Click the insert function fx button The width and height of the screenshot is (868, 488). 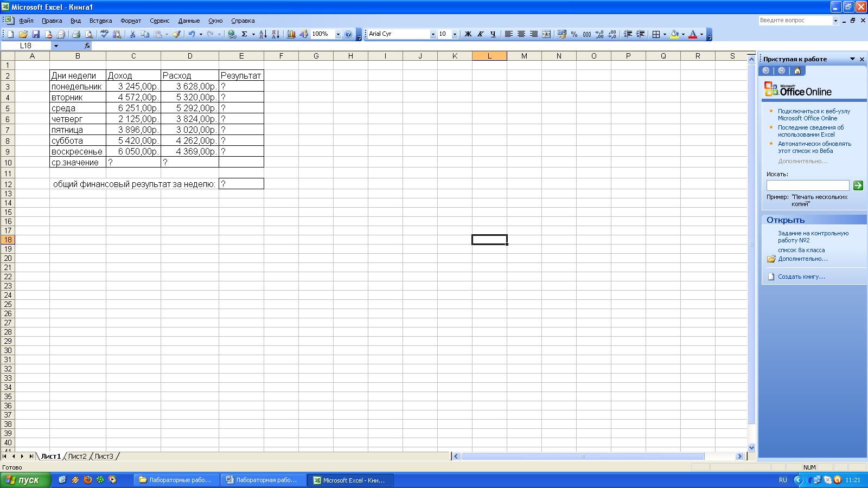[87, 46]
